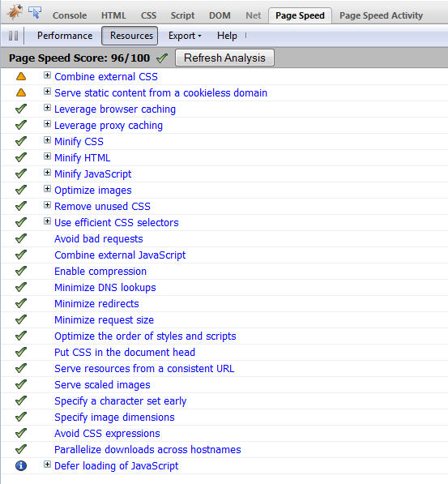Open the Combine external JavaScript link
Viewport: 448px width, 484px height.
[120, 255]
